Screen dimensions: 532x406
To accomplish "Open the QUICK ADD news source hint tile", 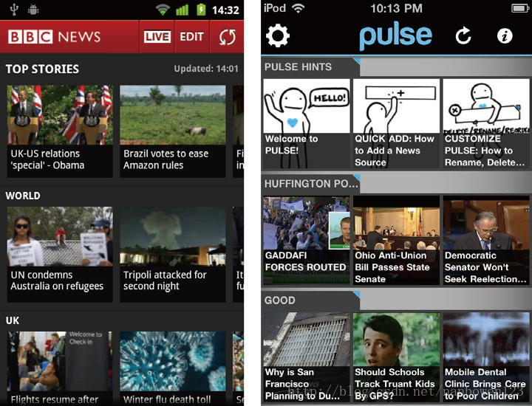I will pos(396,123).
